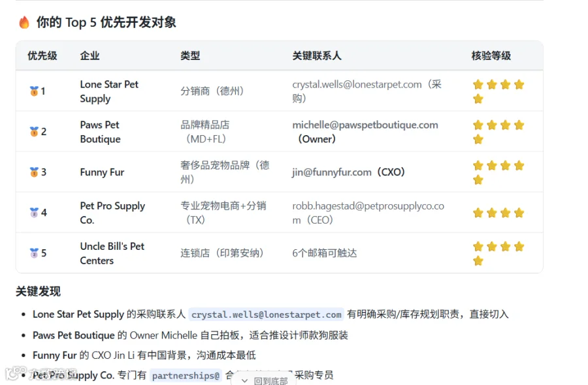Click the medal icon for rank 2
This screenshot has width=588, height=385.
coord(34,131)
